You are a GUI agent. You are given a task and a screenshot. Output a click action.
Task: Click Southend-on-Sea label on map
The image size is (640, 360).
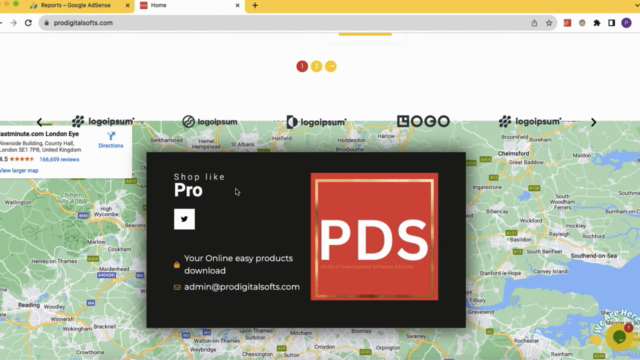tap(593, 256)
